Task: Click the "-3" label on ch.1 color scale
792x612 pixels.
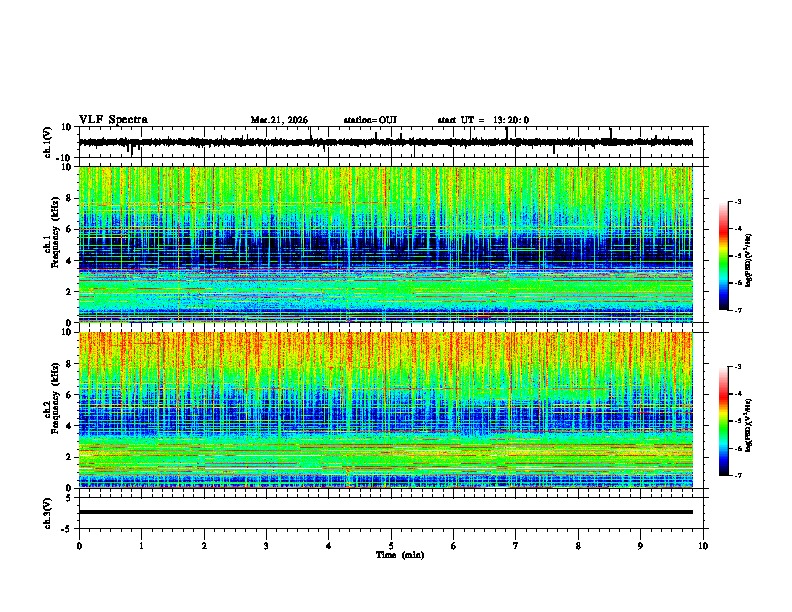Action: (x=737, y=201)
